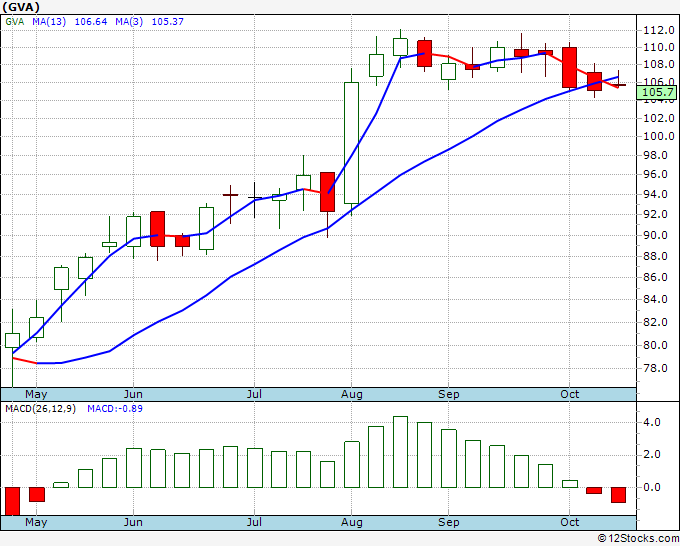Click the MA(13) legend label

[49, 22]
